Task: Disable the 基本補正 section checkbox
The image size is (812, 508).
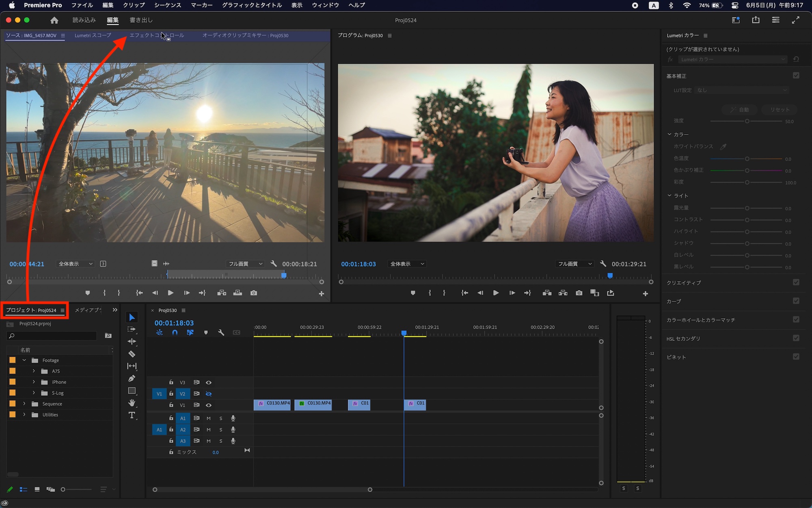Action: click(796, 76)
